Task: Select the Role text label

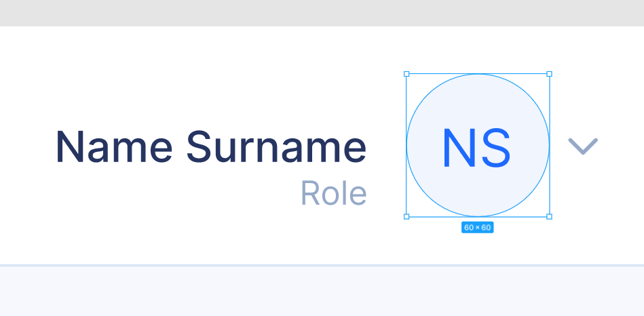Action: coord(333,193)
